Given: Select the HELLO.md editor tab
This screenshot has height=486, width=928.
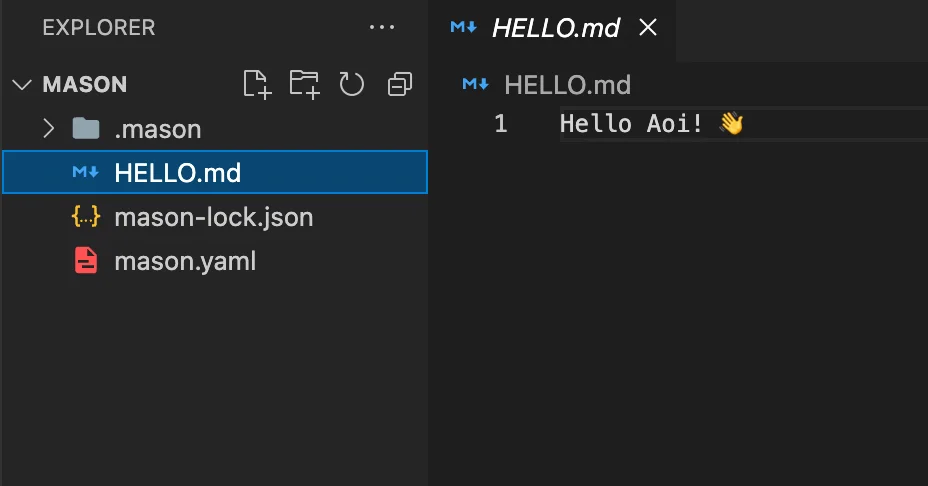Looking at the screenshot, I should point(556,28).
